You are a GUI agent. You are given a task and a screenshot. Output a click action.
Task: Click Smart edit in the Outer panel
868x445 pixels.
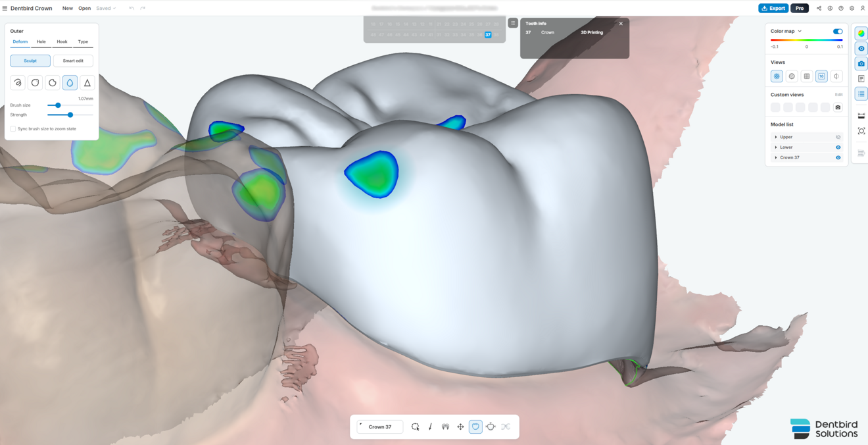pos(73,61)
